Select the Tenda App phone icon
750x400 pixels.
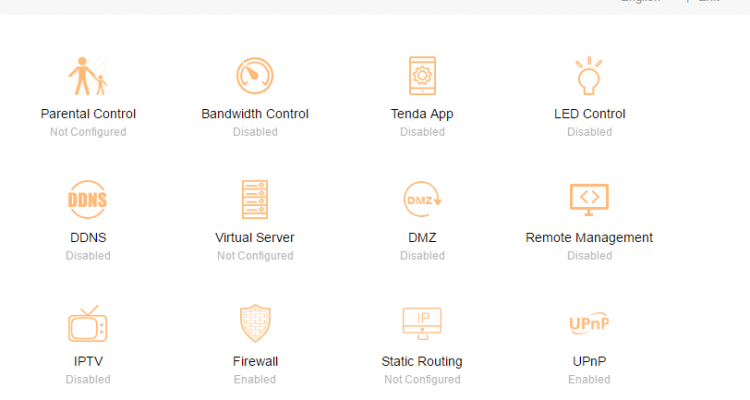[x=422, y=76]
